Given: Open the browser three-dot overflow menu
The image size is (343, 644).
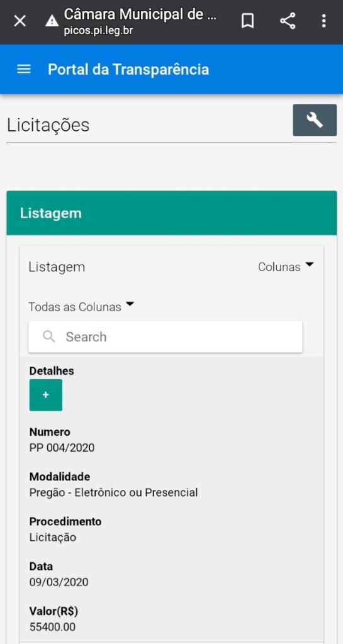Looking at the screenshot, I should click(324, 21).
